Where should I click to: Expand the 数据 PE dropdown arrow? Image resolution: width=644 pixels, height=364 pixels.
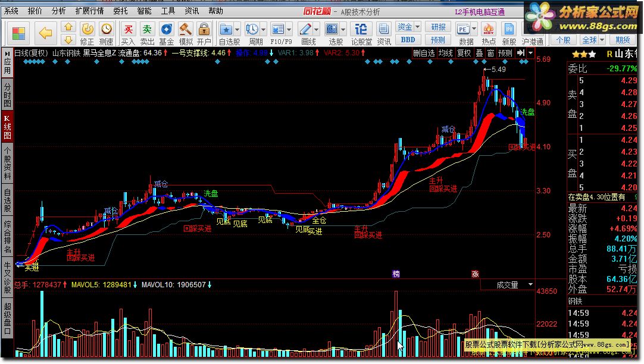click(x=474, y=30)
